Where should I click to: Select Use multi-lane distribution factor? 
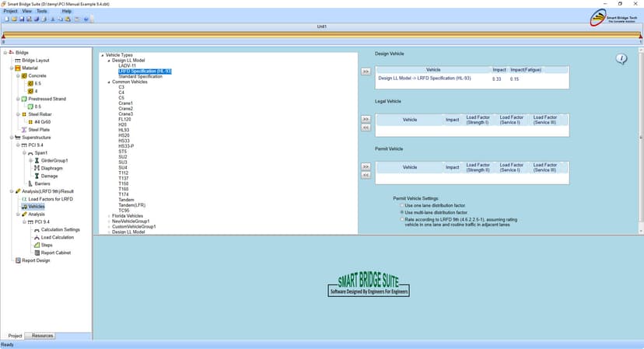pyautogui.click(x=401, y=213)
